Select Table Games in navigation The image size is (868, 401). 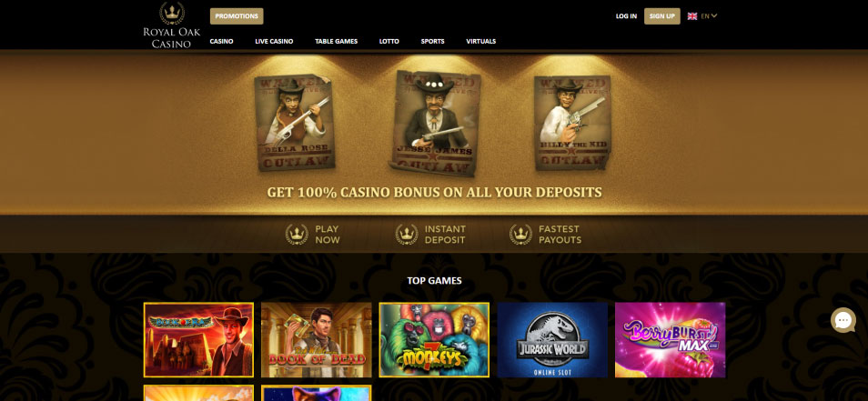pos(336,42)
